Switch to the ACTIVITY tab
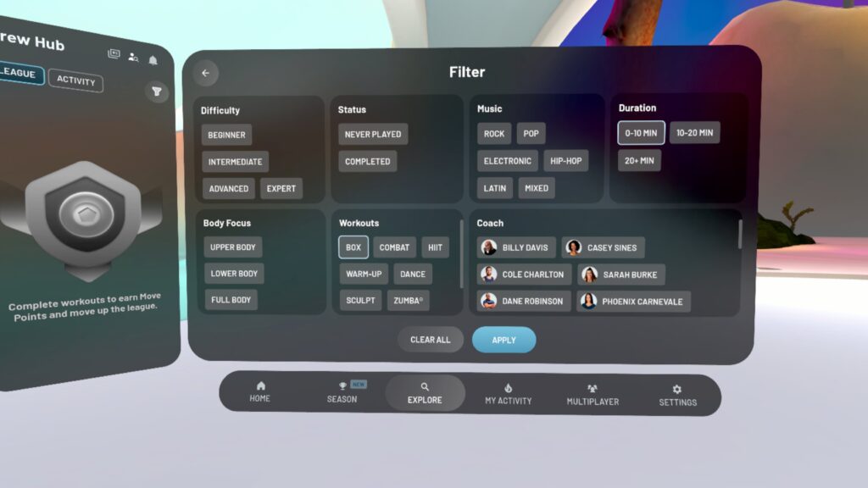 [75, 81]
